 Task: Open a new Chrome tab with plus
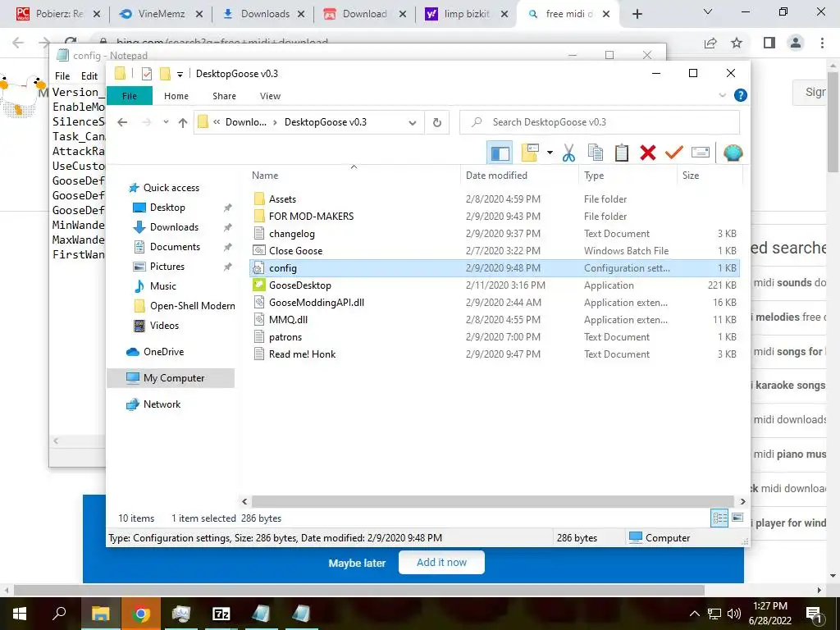[x=637, y=14]
